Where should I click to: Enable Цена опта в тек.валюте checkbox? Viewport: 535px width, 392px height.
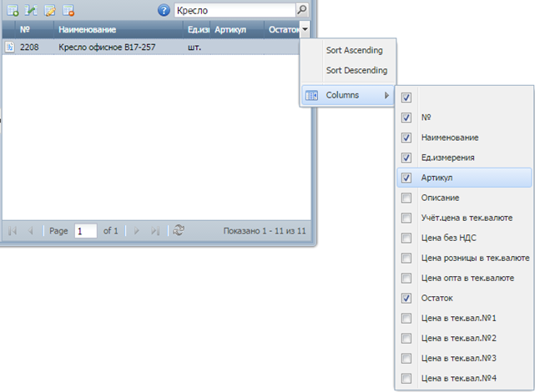click(406, 278)
